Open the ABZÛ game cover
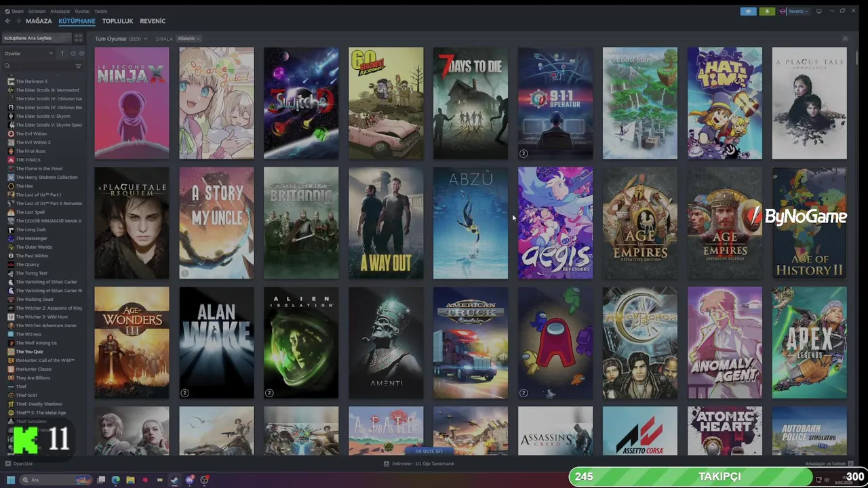 [471, 223]
